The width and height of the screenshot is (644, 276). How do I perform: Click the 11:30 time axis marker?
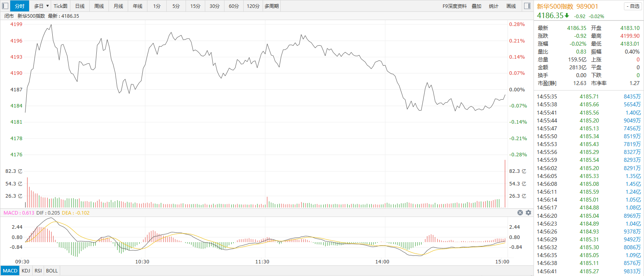pyautogui.click(x=262, y=261)
